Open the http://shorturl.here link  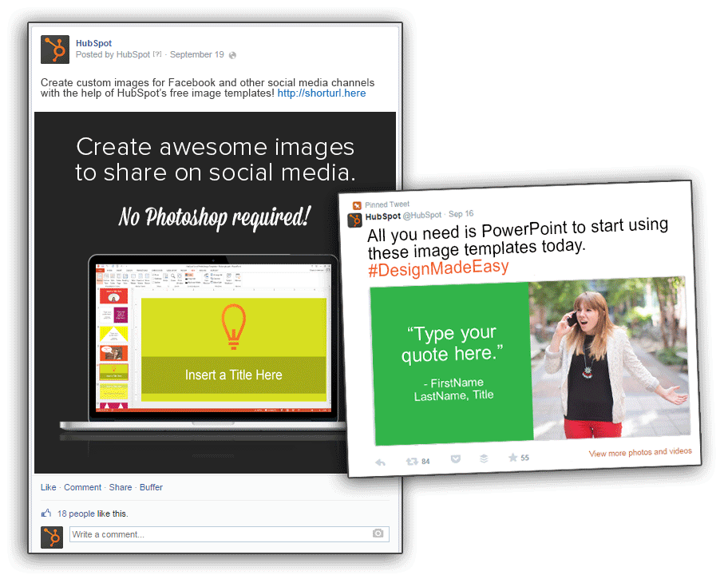coord(321,93)
